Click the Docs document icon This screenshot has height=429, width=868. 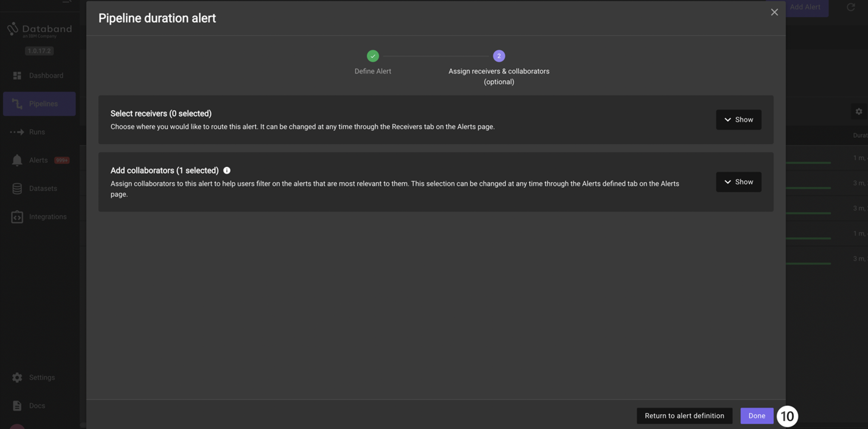coord(17,406)
